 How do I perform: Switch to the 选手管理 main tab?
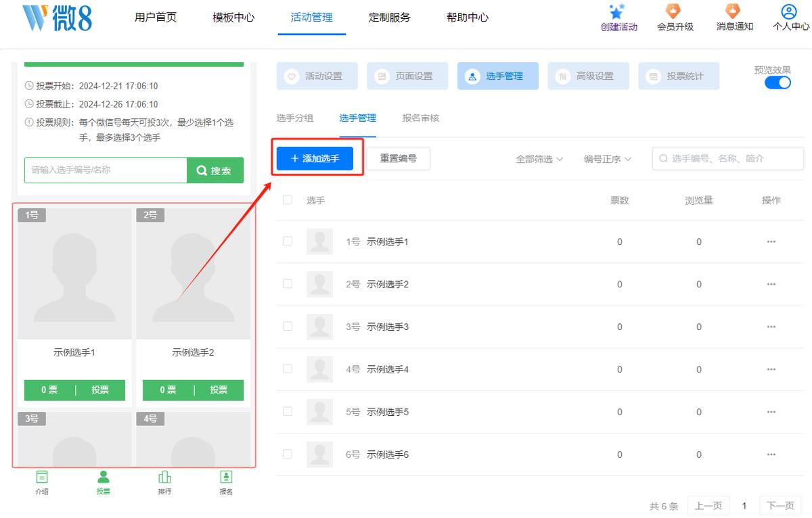pyautogui.click(x=497, y=76)
